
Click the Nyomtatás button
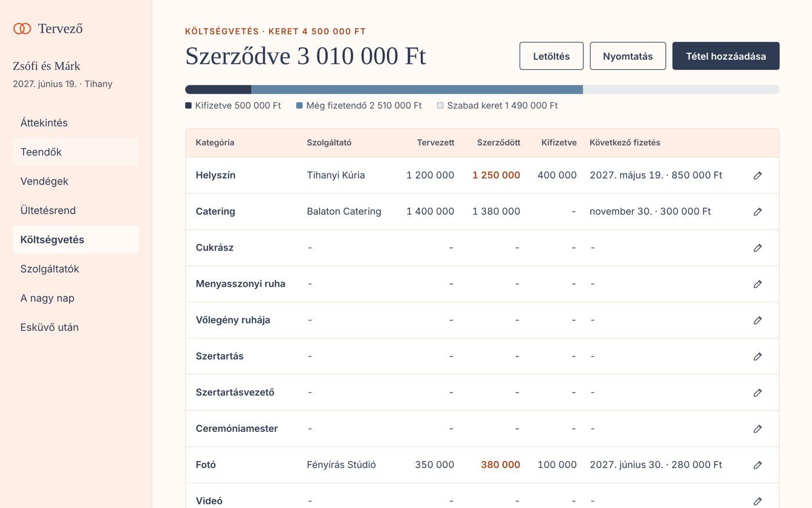(x=628, y=56)
